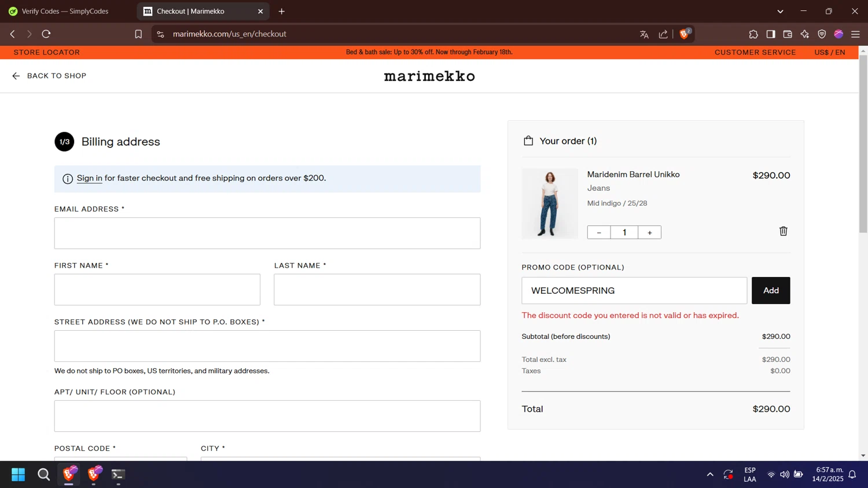The image size is (868, 488).
Task: Open Brave Shields lion icon
Action: tap(685, 34)
